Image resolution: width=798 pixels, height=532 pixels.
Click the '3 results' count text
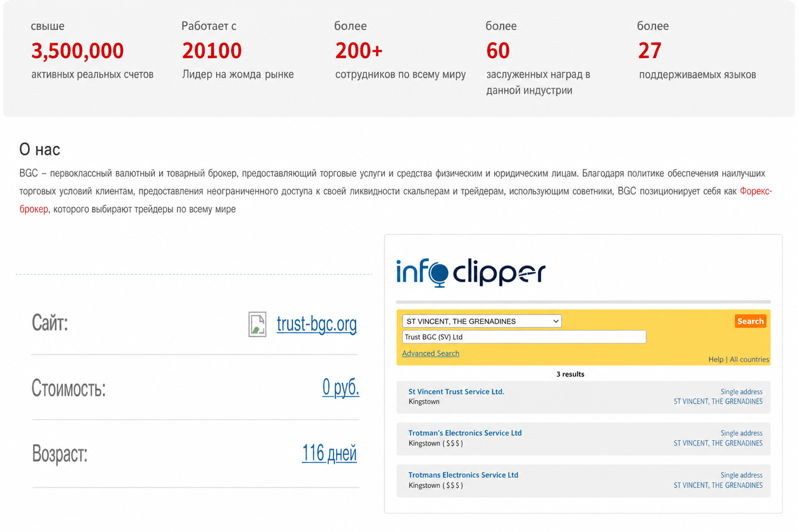click(x=570, y=374)
